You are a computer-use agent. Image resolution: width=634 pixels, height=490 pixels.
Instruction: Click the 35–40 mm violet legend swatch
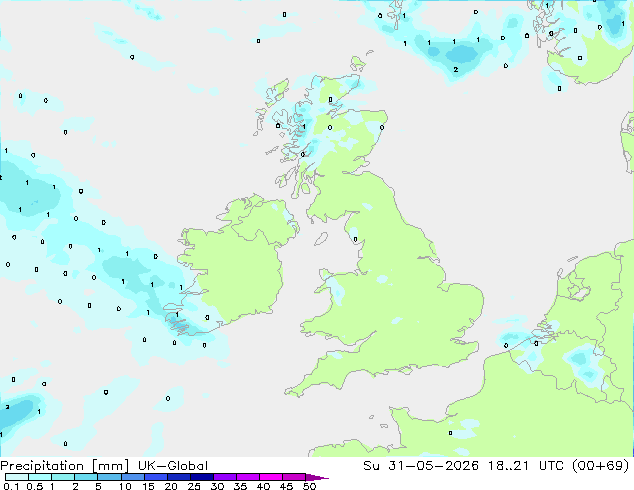(248, 477)
